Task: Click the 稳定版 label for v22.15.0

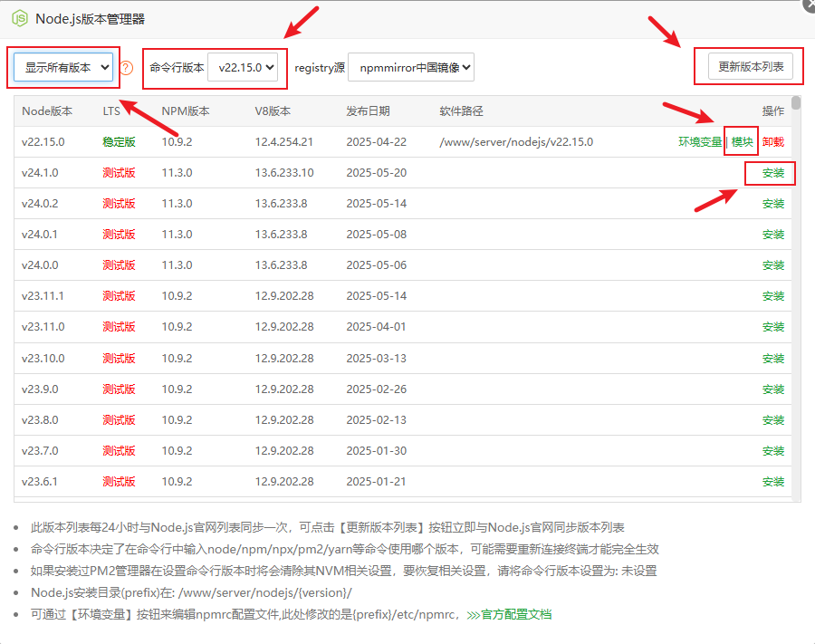Action: tap(119, 142)
